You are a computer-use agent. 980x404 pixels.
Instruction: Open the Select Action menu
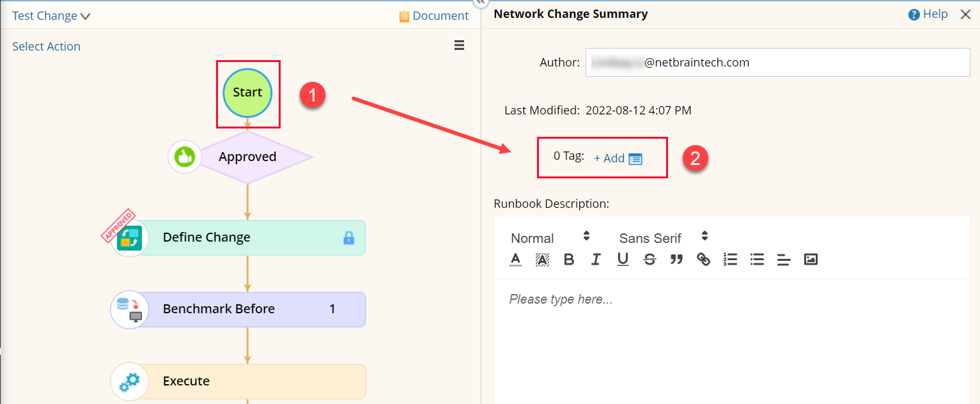[x=46, y=47]
